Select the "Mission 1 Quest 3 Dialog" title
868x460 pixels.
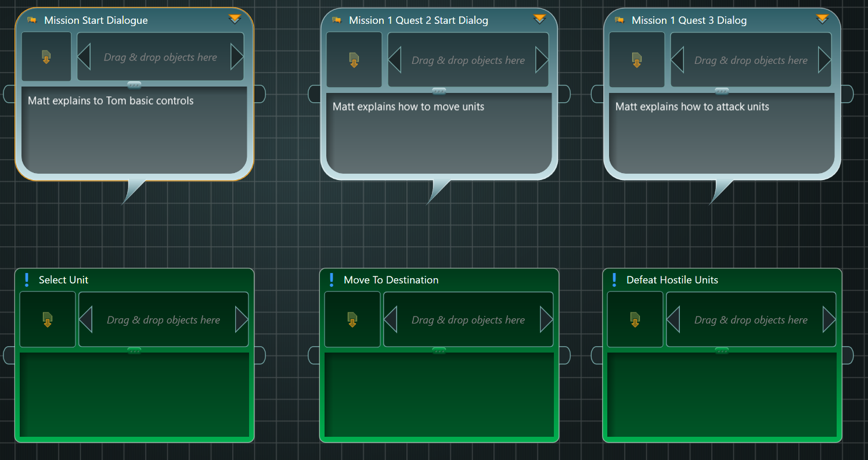coord(689,20)
